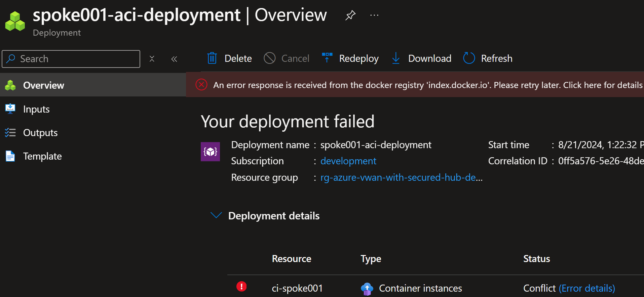The height and width of the screenshot is (297, 644).
Task: Clear the menu search box
Action: tap(152, 59)
